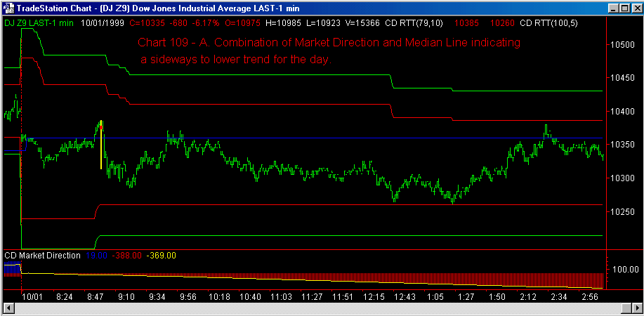Maximize the TradeStation Chart window
644x316 pixels.
[624, 8]
